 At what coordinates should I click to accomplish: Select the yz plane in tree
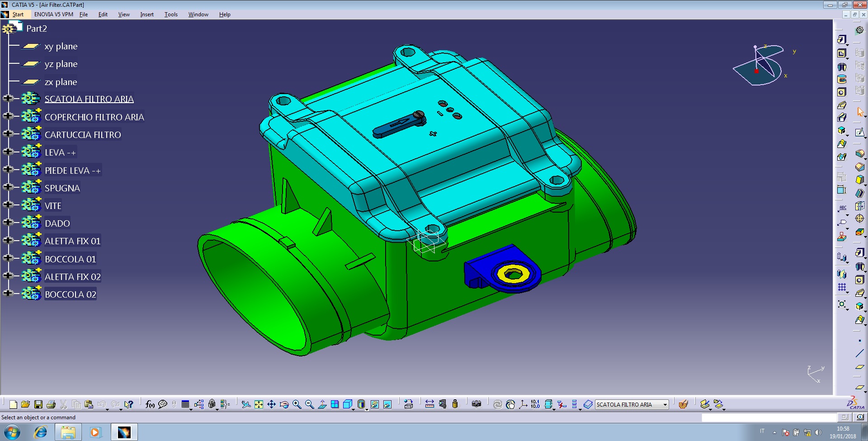(61, 64)
